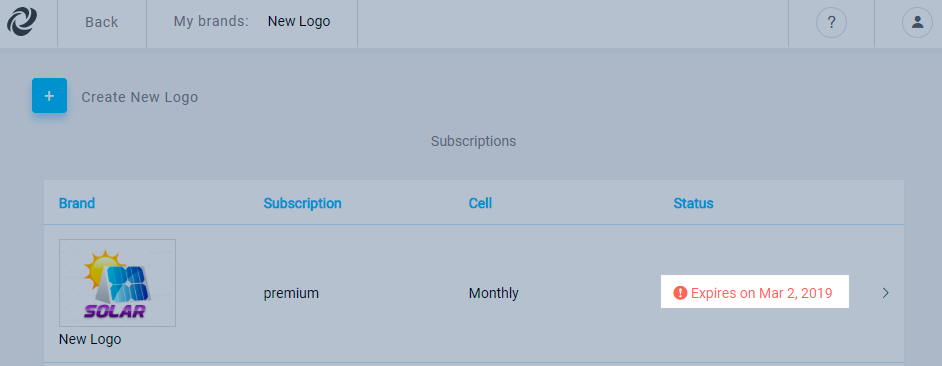
Task: Select the My brands label
Action: (211, 22)
